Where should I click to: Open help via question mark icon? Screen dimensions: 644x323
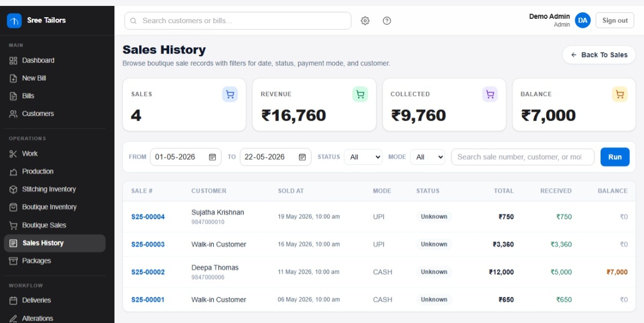387,20
